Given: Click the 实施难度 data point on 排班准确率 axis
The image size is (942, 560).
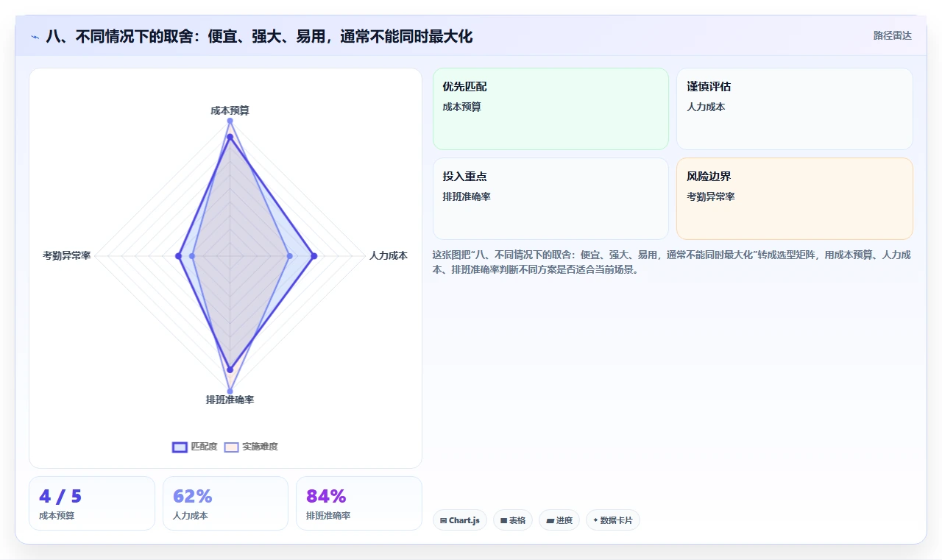Looking at the screenshot, I should [230, 391].
